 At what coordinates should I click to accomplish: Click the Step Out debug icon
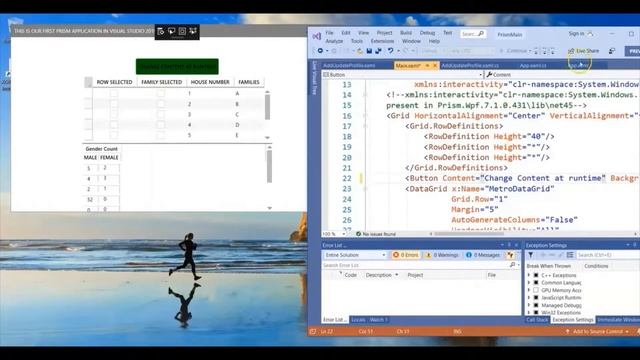click(x=553, y=51)
